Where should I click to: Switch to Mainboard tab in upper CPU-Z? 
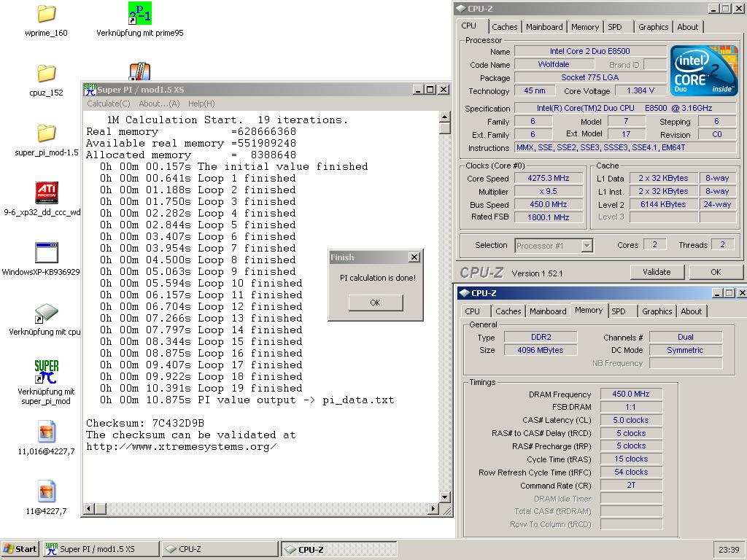pyautogui.click(x=544, y=27)
